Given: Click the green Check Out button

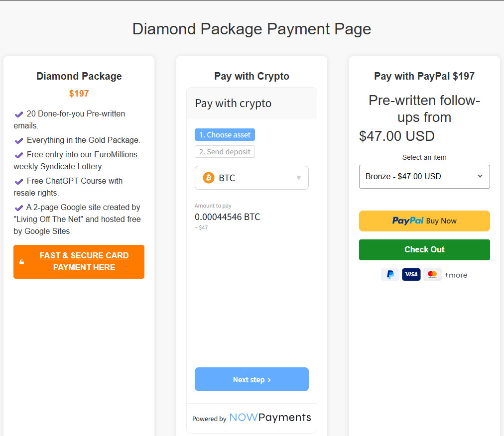Looking at the screenshot, I should tap(424, 250).
